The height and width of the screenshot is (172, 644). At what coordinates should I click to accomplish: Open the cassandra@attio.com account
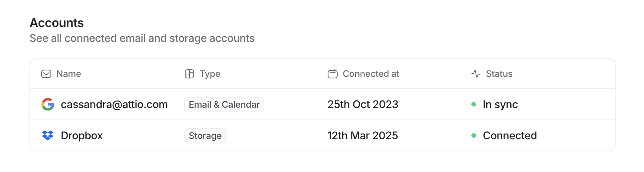[114, 104]
